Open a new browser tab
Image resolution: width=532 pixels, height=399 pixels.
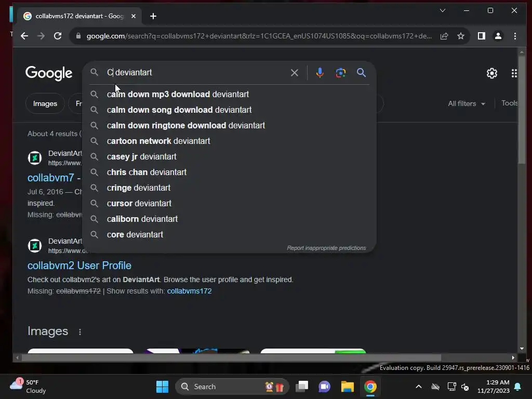tap(153, 16)
